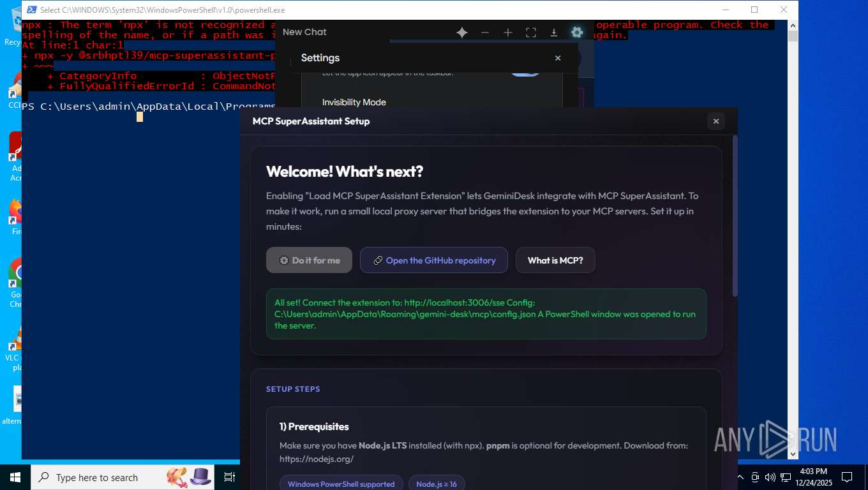Click the New Chat title in GeminiDesk
Viewport: 868px width, 490px height.
click(304, 32)
